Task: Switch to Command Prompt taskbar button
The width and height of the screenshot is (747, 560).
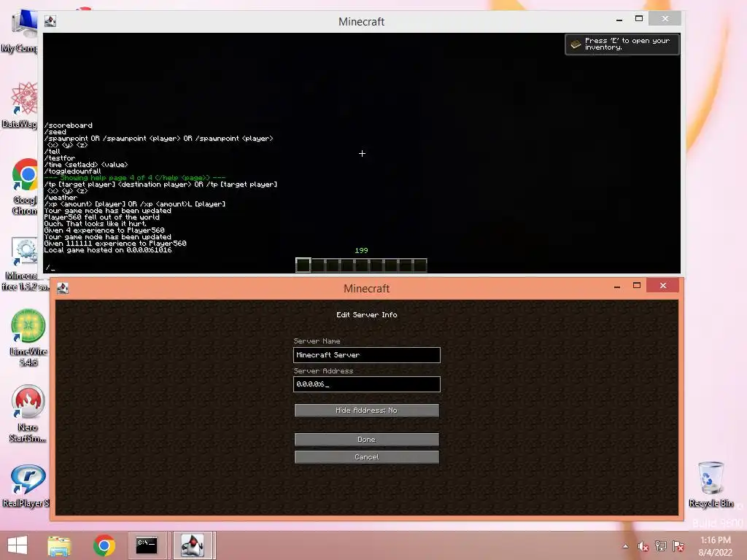Action: [x=147, y=545]
